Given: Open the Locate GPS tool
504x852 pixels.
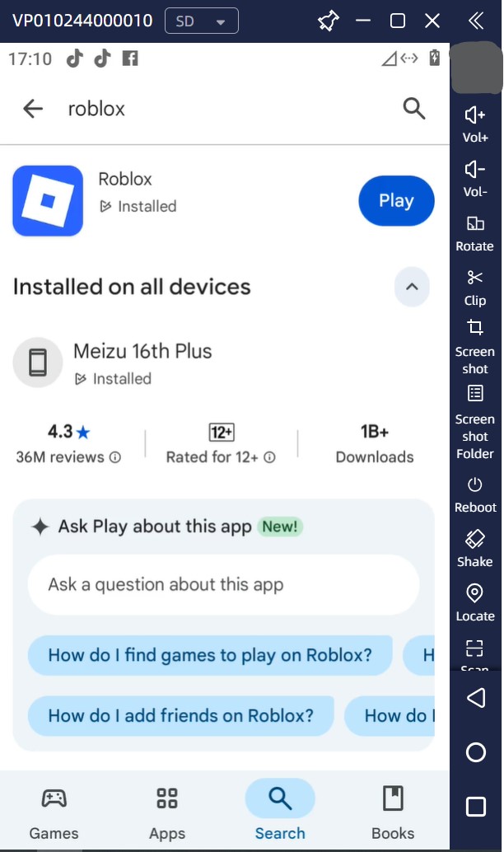Looking at the screenshot, I should 474,592.
